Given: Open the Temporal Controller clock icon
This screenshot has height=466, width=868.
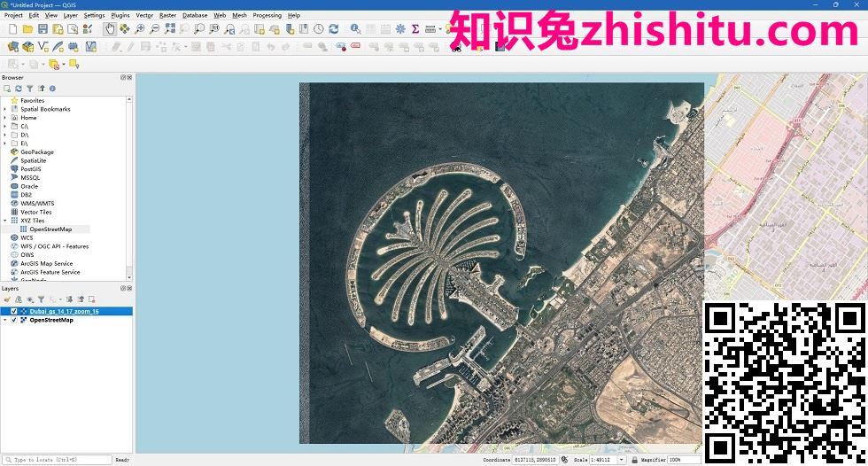Looking at the screenshot, I should [x=319, y=28].
